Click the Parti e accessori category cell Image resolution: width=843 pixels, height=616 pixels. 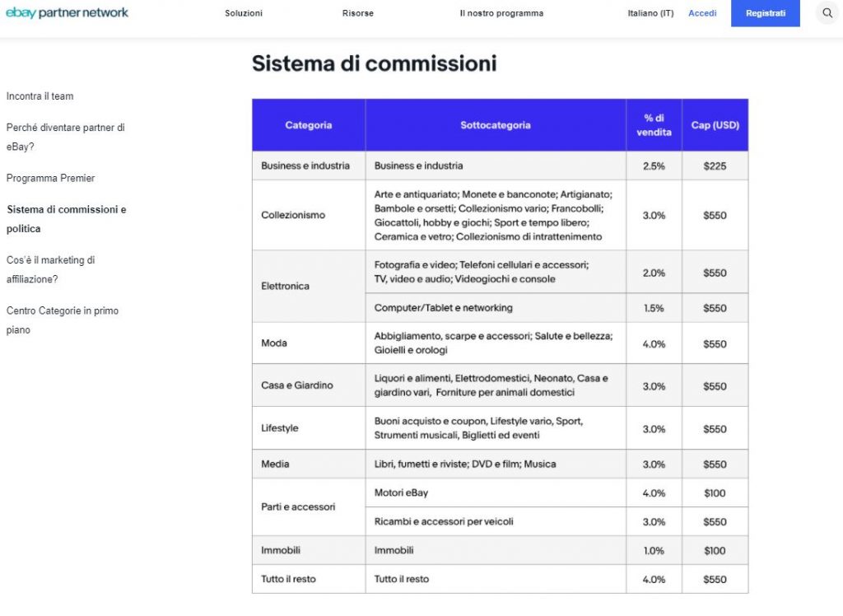click(309, 506)
